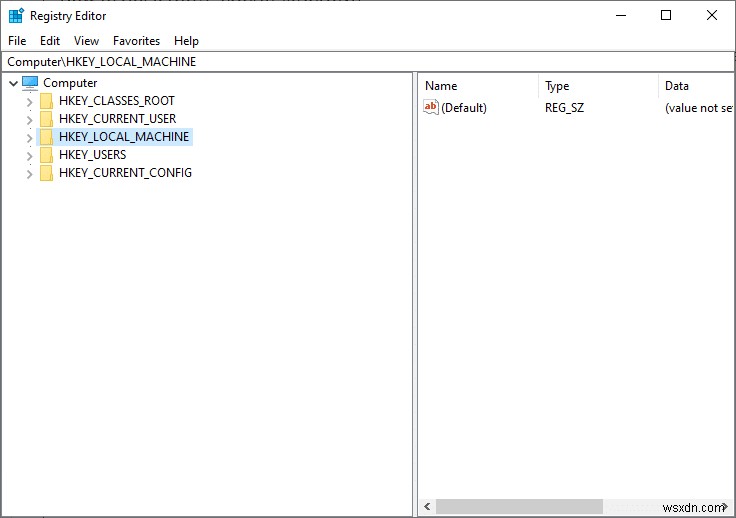Open the Edit menu

(x=50, y=41)
